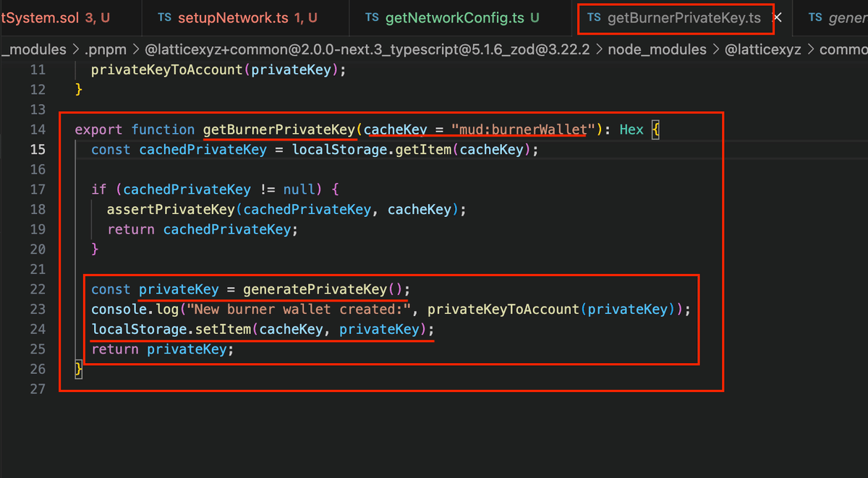The height and width of the screenshot is (478, 868).
Task: Open the @latticexyz+common@2.0.0-next.3 breadcrumb
Action: pyautogui.click(x=366, y=49)
